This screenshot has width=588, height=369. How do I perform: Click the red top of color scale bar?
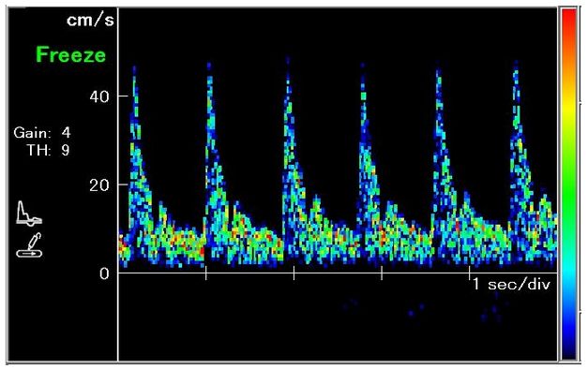(x=569, y=22)
